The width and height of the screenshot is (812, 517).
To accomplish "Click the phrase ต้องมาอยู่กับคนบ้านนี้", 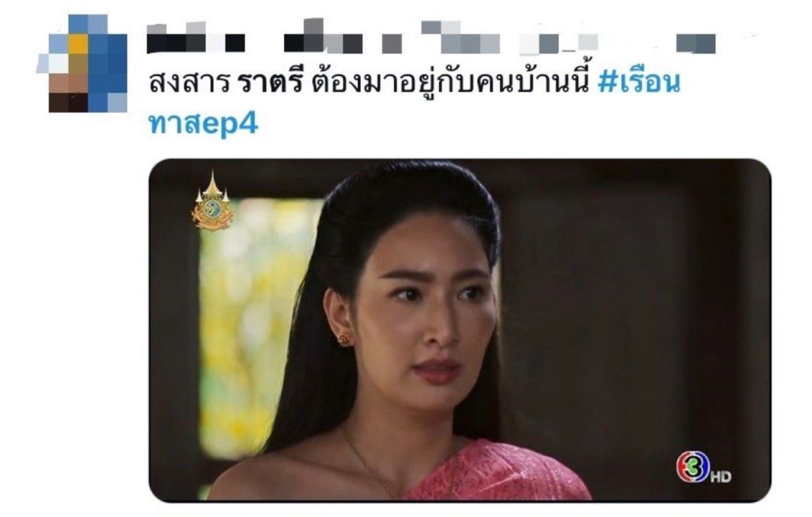I will coord(450,84).
